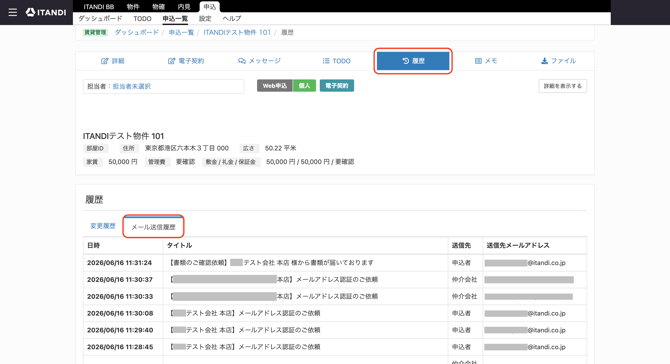The height and width of the screenshot is (364, 670).
Task: Click the ファイル download icon
Action: (x=544, y=61)
